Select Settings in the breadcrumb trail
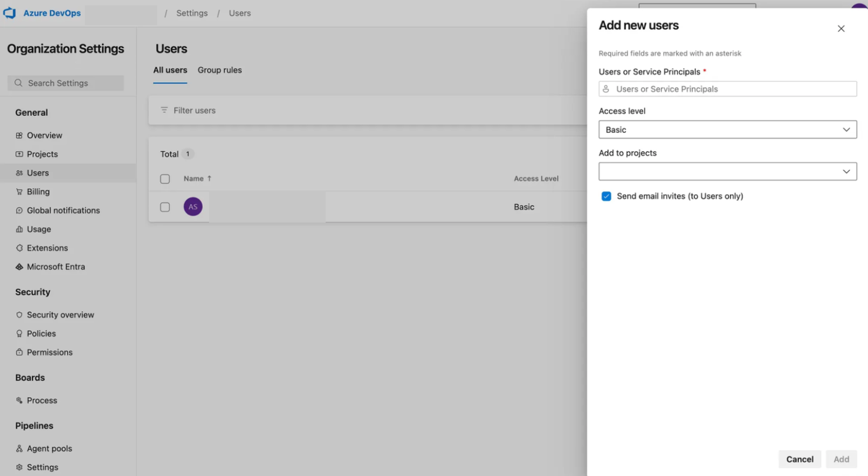The height and width of the screenshot is (476, 868). pos(192,12)
